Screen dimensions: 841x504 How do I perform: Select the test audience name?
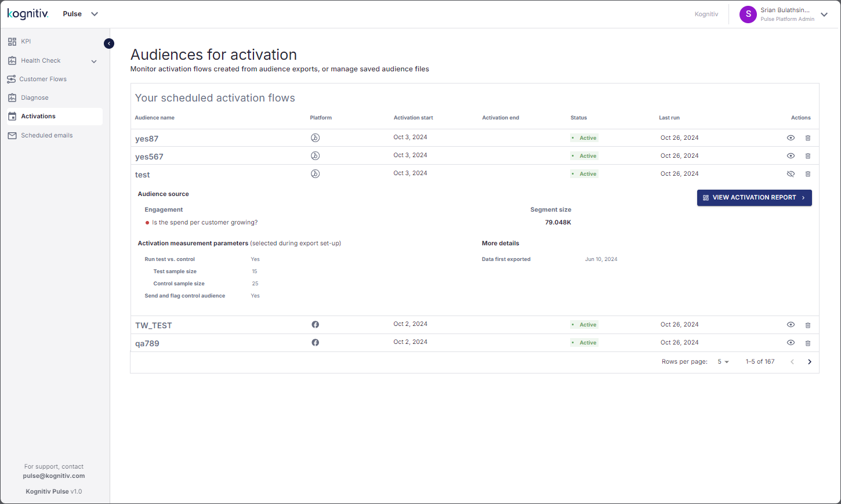click(x=143, y=175)
